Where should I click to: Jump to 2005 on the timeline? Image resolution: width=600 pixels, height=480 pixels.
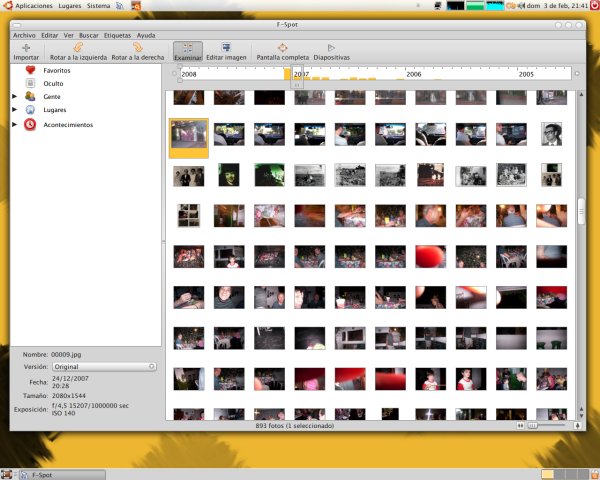coord(526,74)
